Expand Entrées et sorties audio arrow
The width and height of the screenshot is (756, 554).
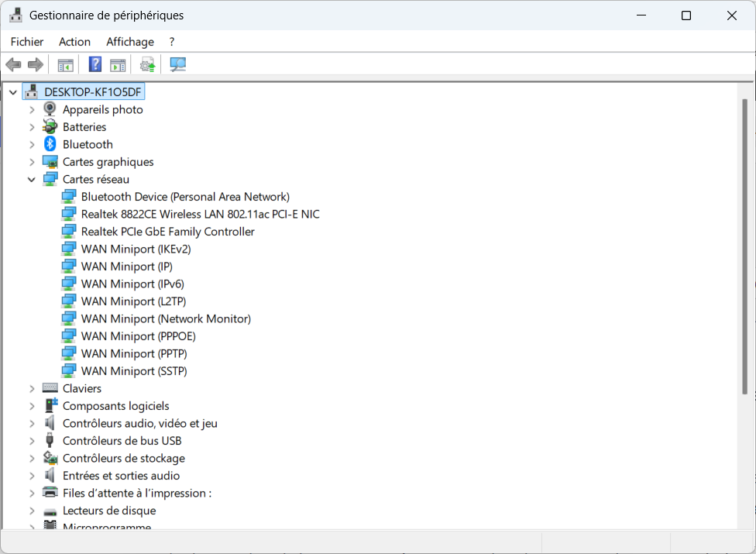[32, 476]
